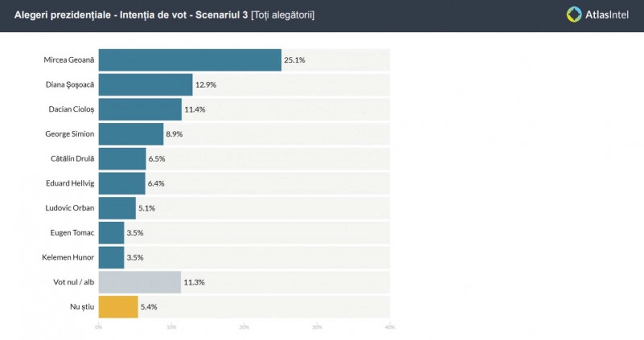
Task: Click the 25.1% value label
Action: (295, 60)
